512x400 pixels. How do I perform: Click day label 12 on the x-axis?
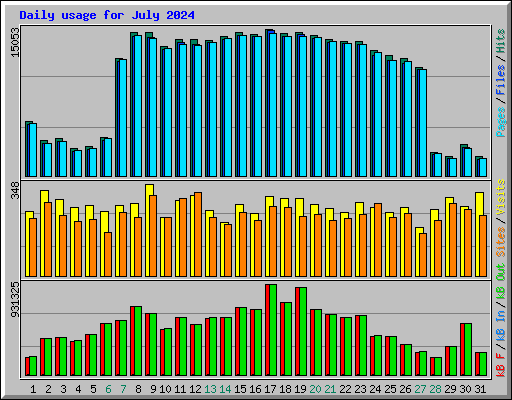click(195, 389)
